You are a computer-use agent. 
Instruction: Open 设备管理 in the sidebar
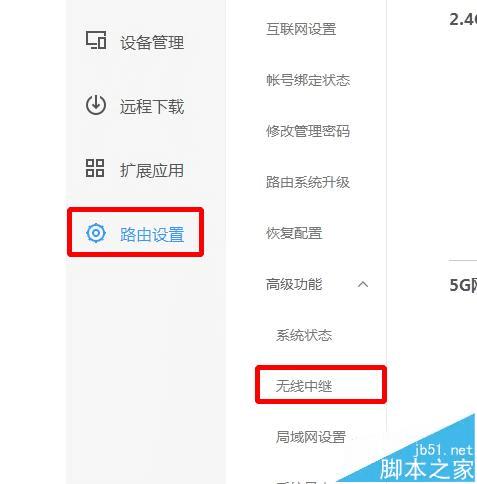152,43
